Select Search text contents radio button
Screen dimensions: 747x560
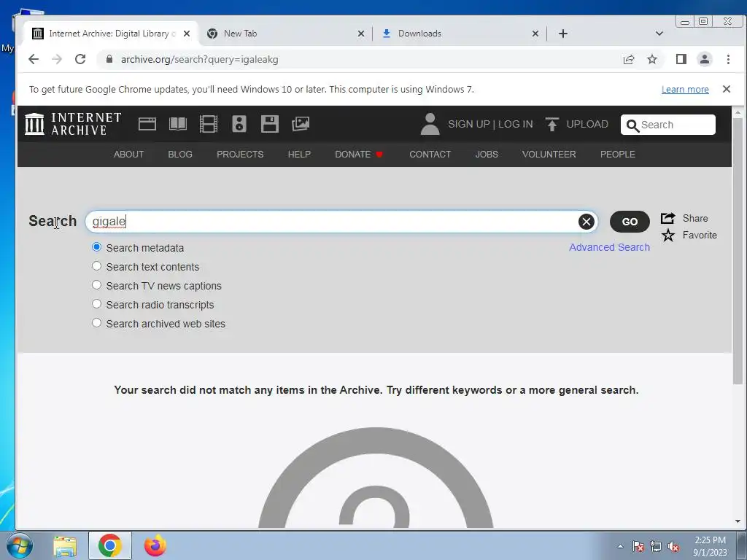(96, 266)
